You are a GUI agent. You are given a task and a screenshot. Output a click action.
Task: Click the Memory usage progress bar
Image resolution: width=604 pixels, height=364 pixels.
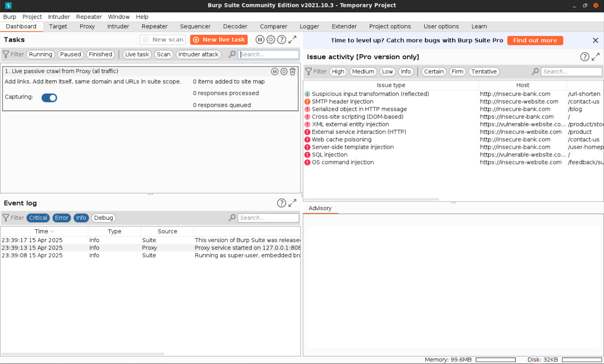click(496, 360)
